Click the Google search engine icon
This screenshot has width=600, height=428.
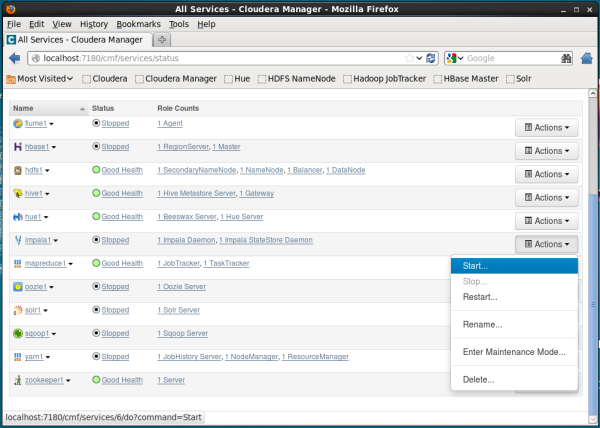(x=452, y=58)
